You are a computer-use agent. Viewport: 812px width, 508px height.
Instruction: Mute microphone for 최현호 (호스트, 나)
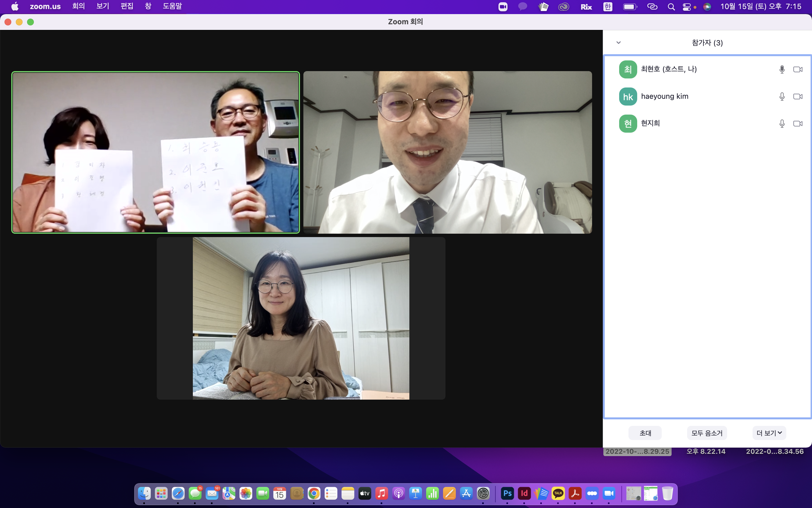(x=782, y=69)
